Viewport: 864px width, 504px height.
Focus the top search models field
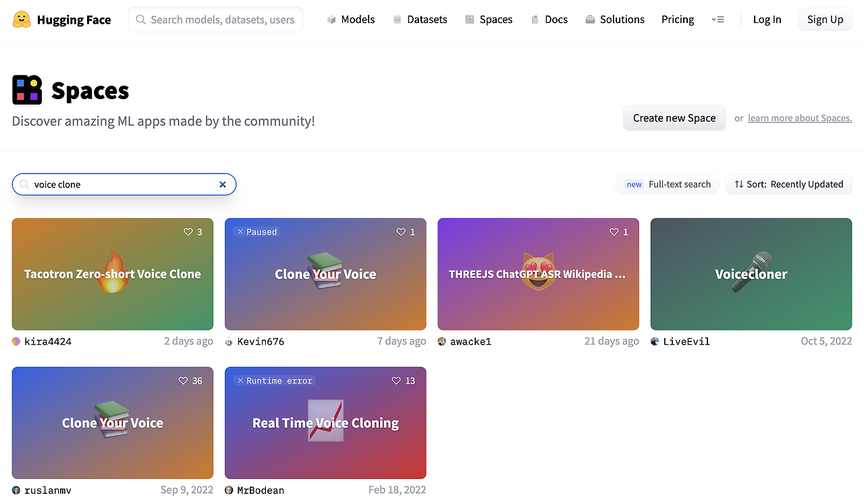pyautogui.click(x=215, y=20)
